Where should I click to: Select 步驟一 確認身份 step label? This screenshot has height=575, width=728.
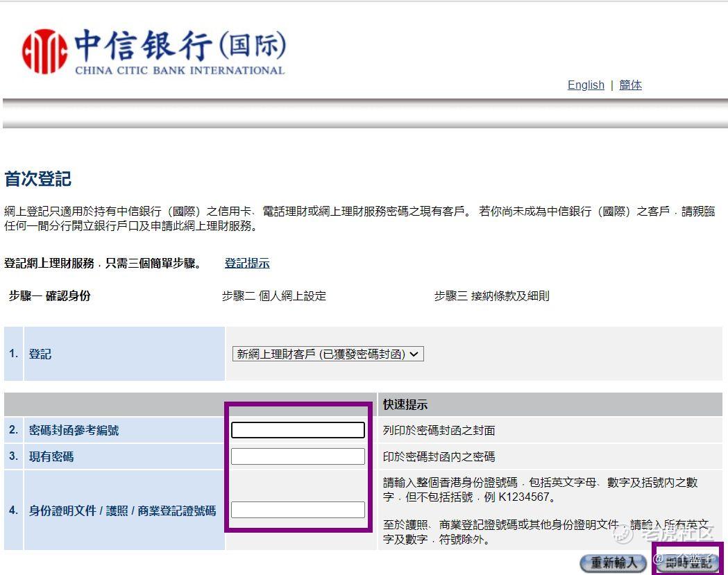click(x=50, y=295)
